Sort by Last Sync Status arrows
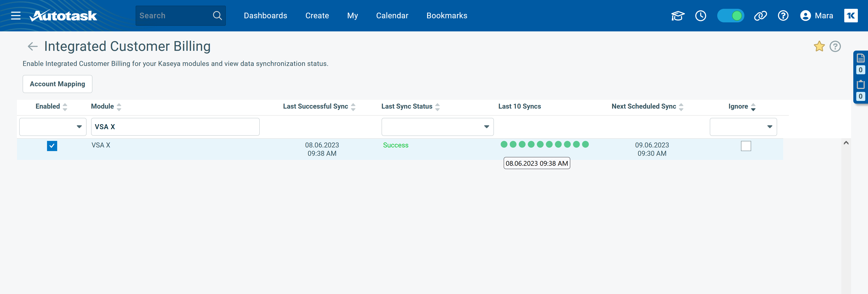The height and width of the screenshot is (294, 868). [x=437, y=107]
